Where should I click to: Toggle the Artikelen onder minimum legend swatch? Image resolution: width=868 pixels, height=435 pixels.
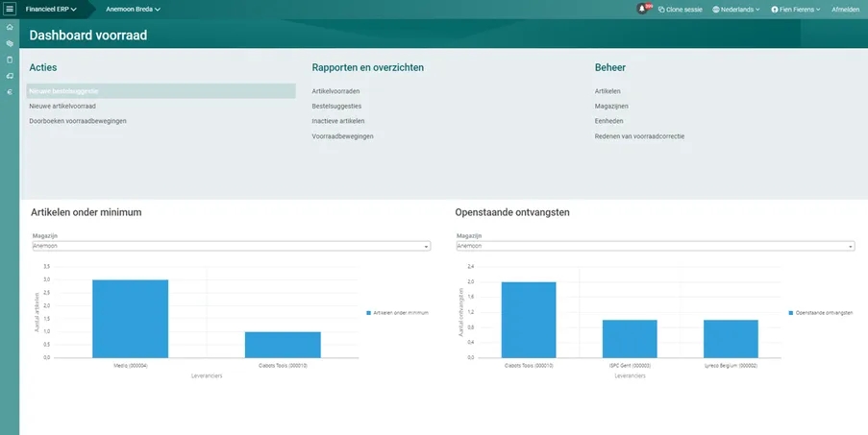[369, 313]
